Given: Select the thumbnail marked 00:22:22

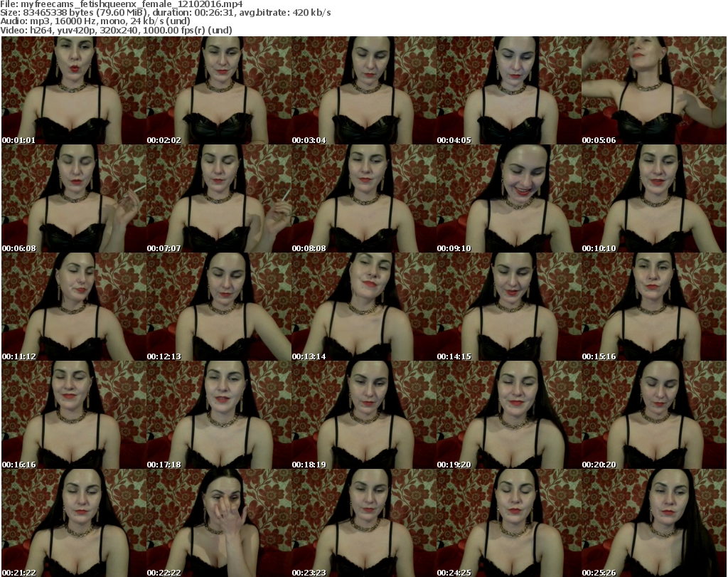Looking at the screenshot, I should 218,522.
